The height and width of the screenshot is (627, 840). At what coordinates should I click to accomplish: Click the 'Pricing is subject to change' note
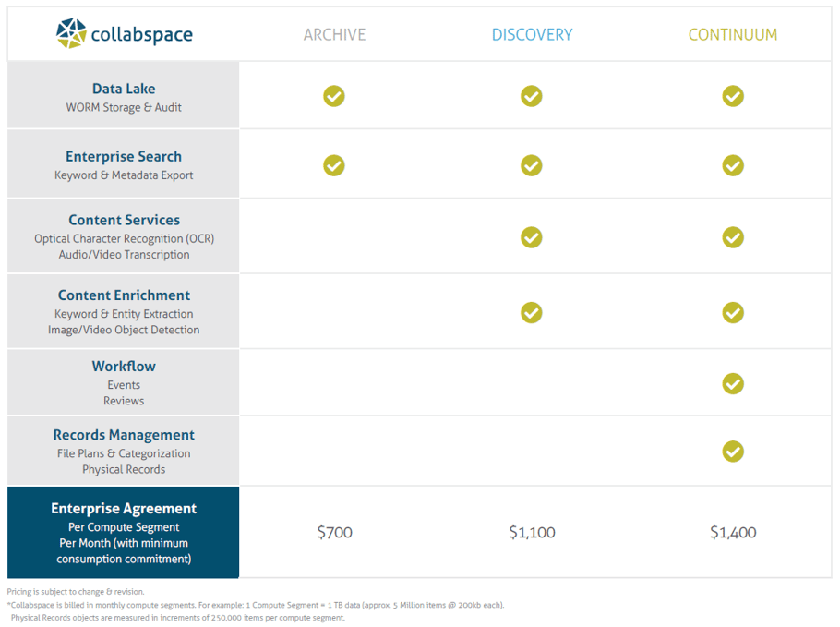coord(76,592)
